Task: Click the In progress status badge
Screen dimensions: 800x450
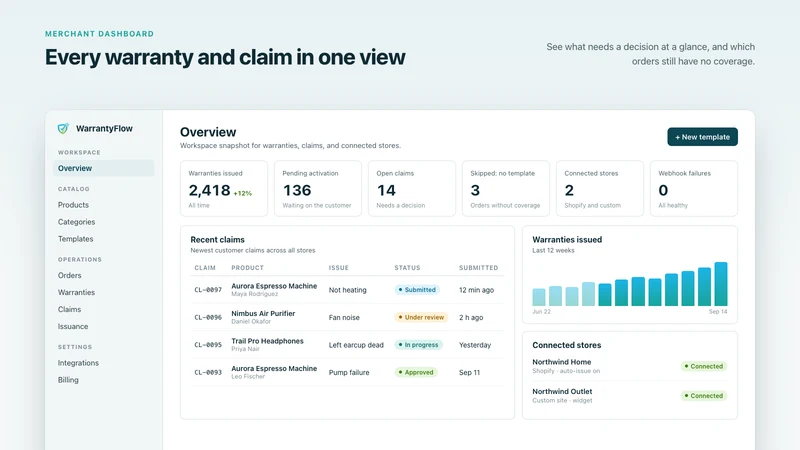Action: click(x=418, y=345)
